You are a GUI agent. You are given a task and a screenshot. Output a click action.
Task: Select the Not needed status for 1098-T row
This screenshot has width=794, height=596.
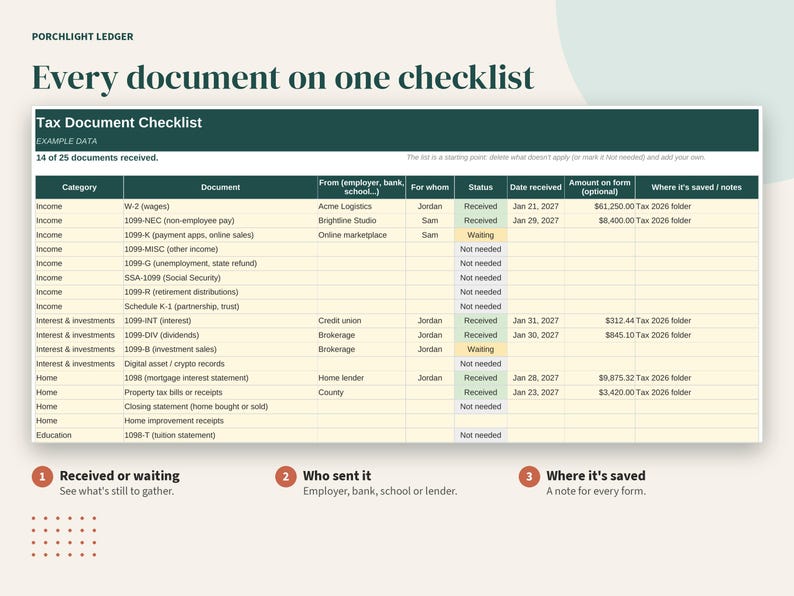pos(481,435)
